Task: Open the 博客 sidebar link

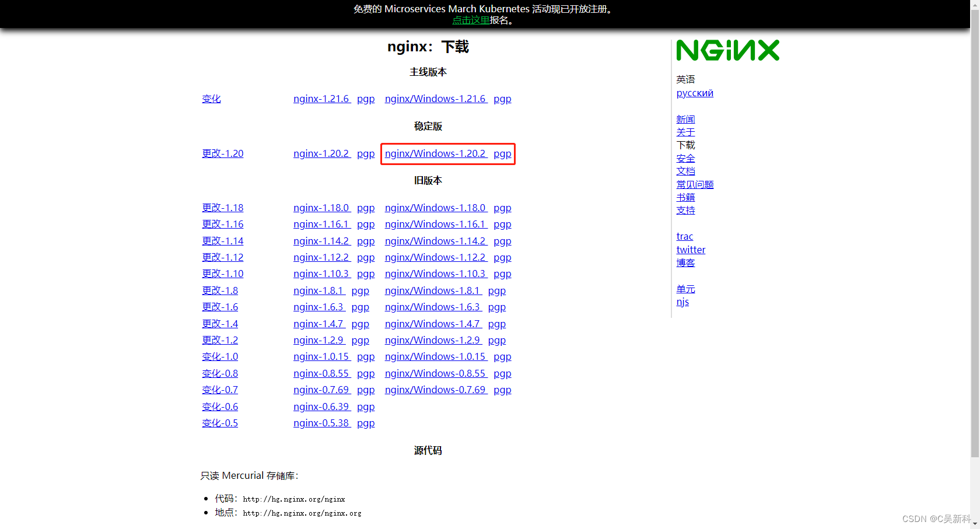Action: (685, 262)
